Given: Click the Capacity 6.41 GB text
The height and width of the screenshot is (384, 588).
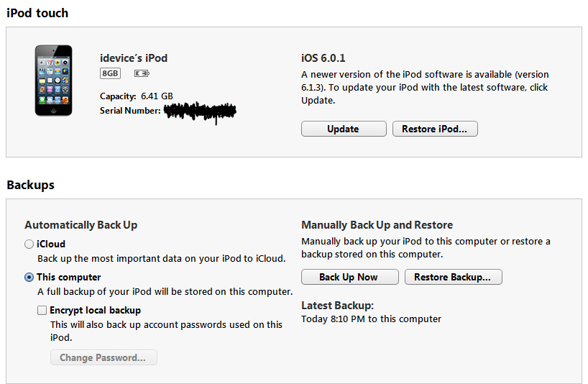Looking at the screenshot, I should point(137,96).
